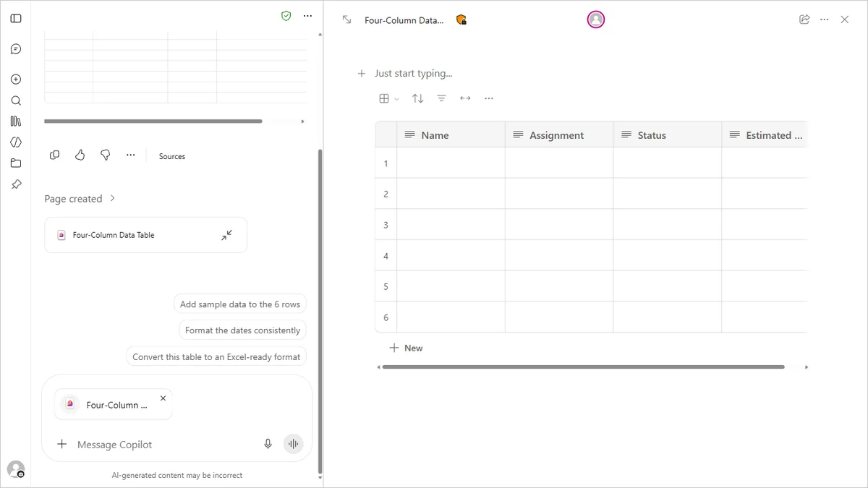
Task: Open the profile presence avatar at top
Action: coord(596,20)
